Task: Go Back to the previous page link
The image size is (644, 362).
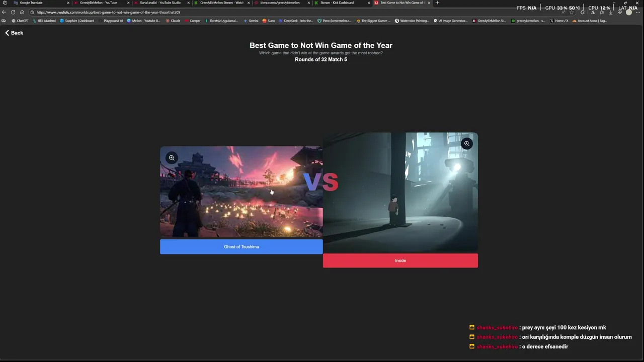Action: pyautogui.click(x=14, y=33)
